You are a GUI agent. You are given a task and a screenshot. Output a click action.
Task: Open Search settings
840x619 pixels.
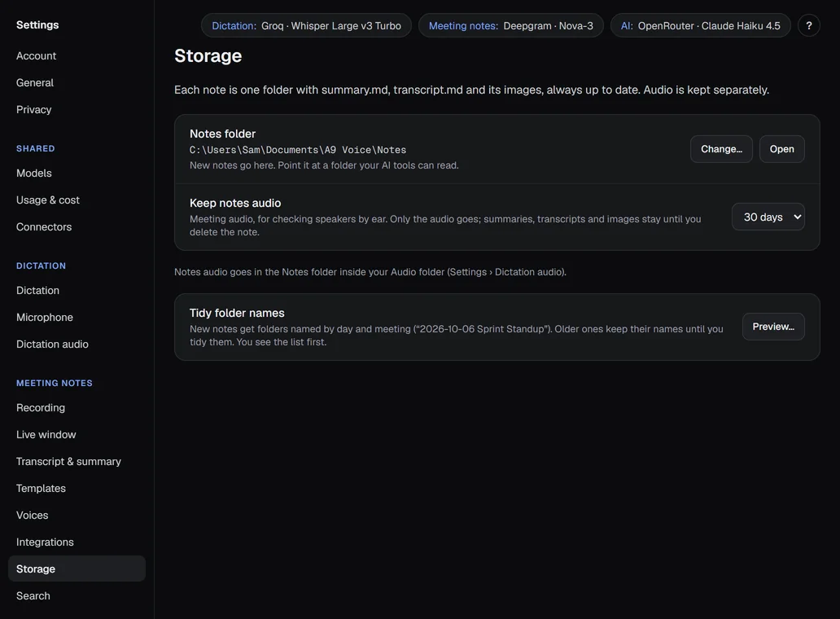pyautogui.click(x=33, y=596)
